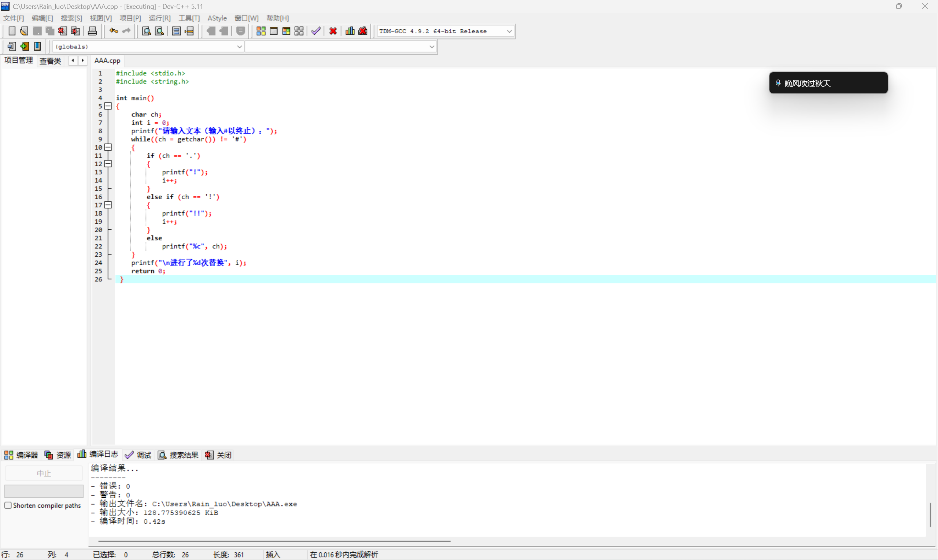This screenshot has width=938, height=560.
Task: Click the Find magnifier toolbar icon
Action: click(x=147, y=31)
